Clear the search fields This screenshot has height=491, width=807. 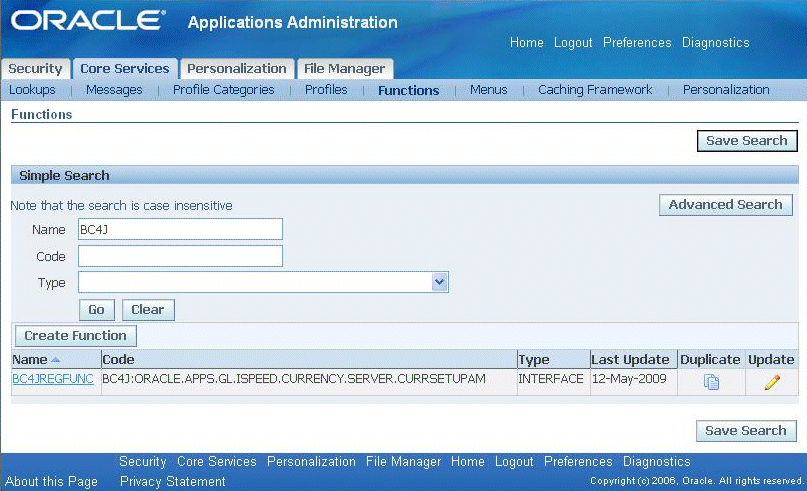(x=148, y=310)
